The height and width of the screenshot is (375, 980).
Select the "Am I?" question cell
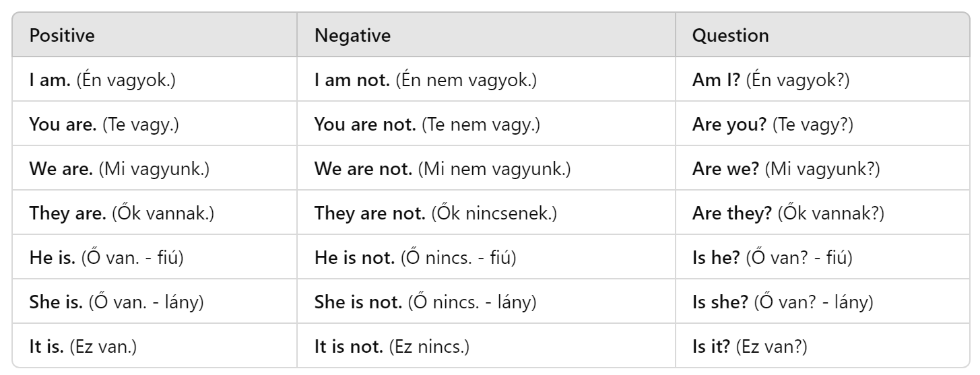[771, 81]
